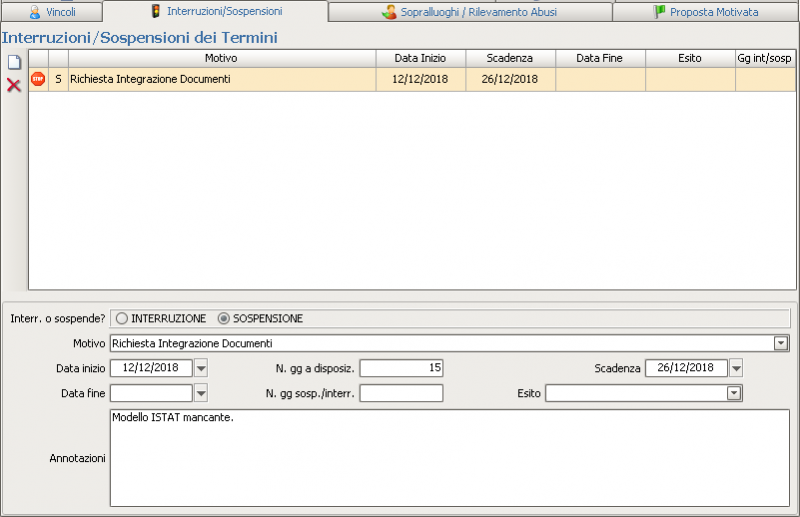Click the red stop icon in table row
Screen dimensions: 800x517
[x=38, y=79]
